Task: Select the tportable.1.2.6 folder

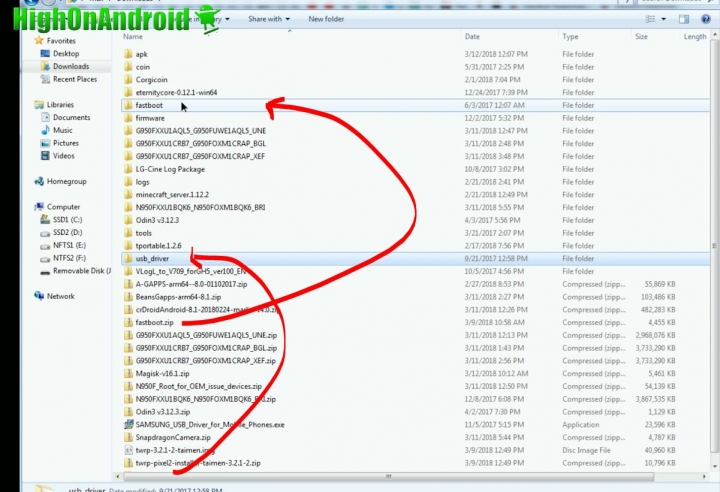Action: 158,246
